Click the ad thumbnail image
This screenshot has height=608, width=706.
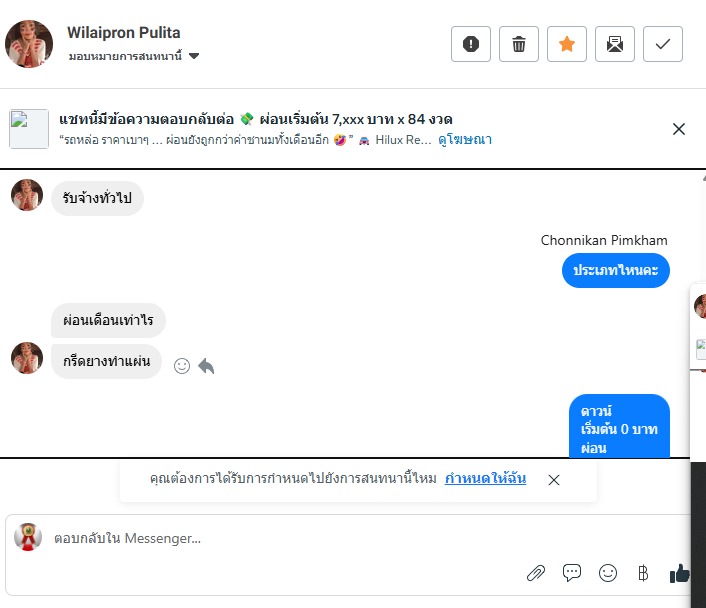tap(29, 129)
